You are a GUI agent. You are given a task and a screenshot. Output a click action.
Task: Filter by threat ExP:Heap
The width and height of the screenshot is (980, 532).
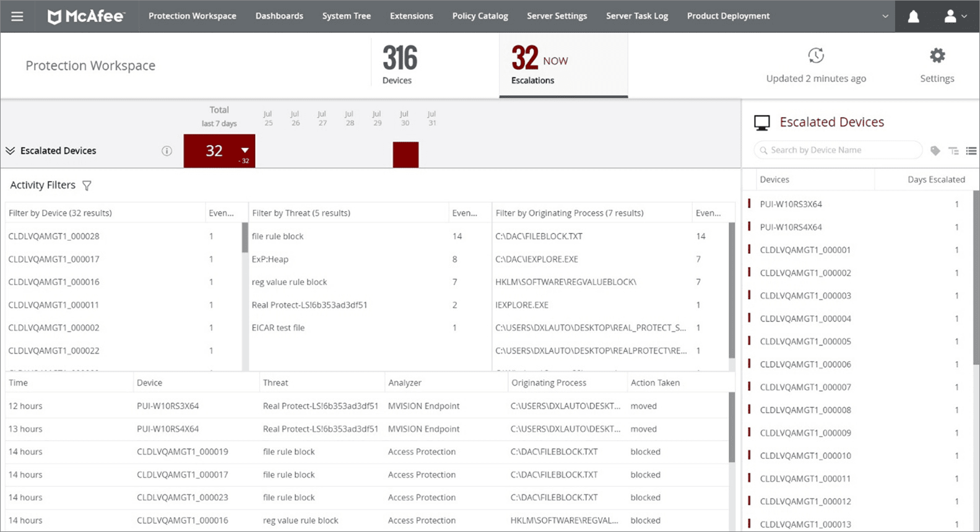coord(270,259)
